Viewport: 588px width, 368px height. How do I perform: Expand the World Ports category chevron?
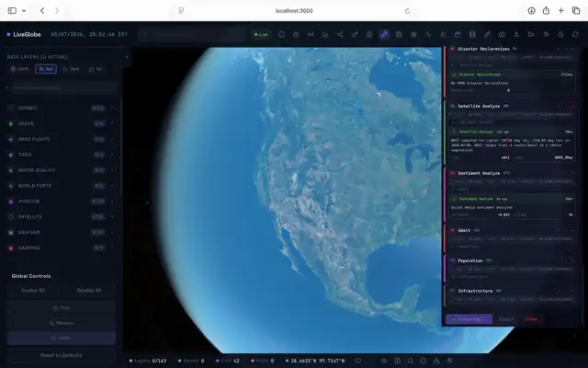[112, 186]
